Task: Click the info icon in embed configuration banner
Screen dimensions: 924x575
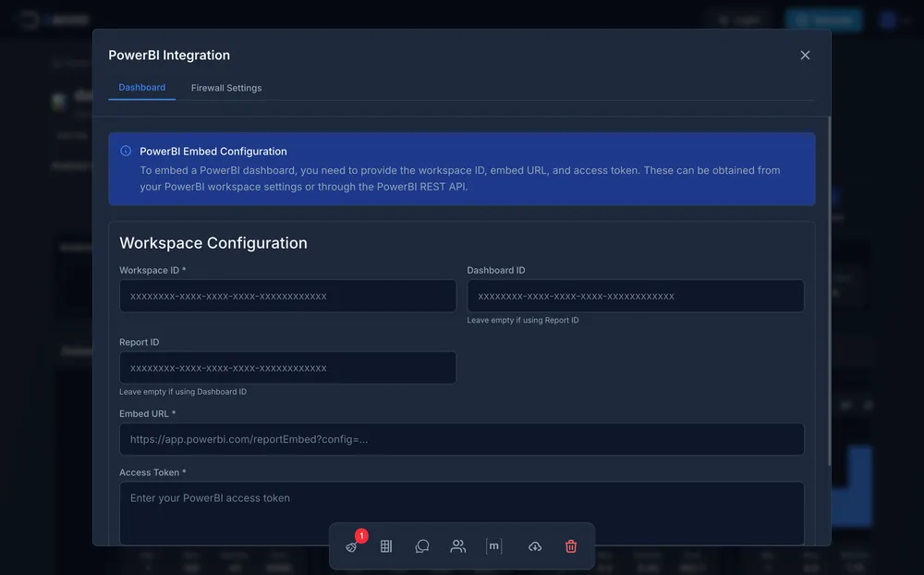Action: pos(126,151)
